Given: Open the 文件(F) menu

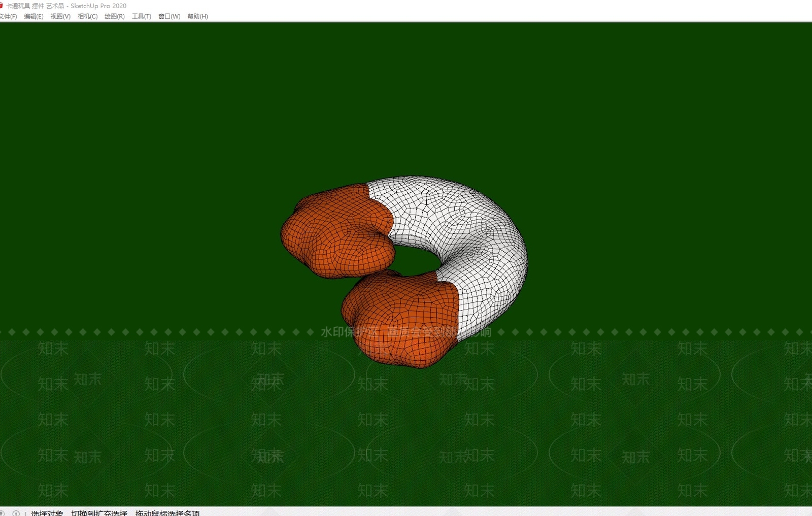Looking at the screenshot, I should [x=8, y=16].
